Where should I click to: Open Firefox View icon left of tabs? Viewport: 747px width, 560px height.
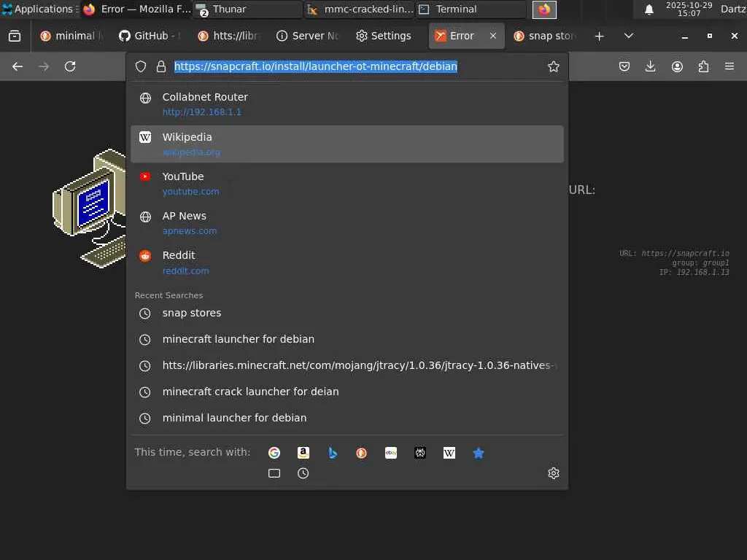point(15,36)
